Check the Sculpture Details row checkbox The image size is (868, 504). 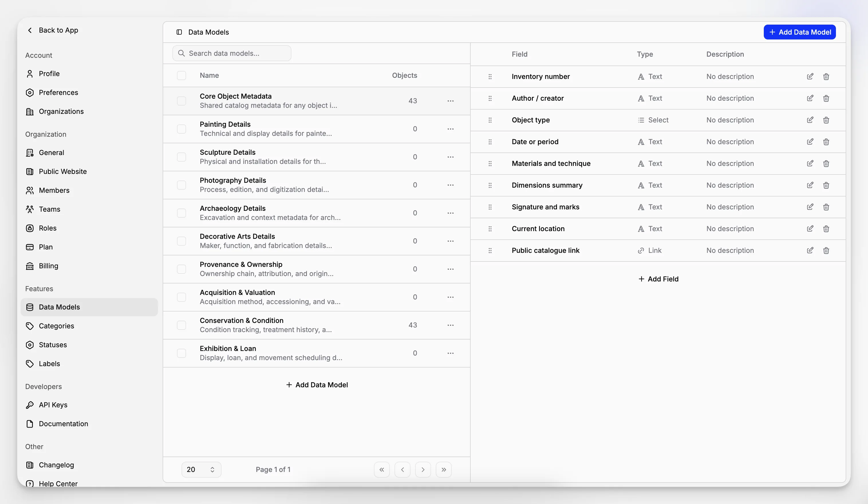(x=182, y=157)
